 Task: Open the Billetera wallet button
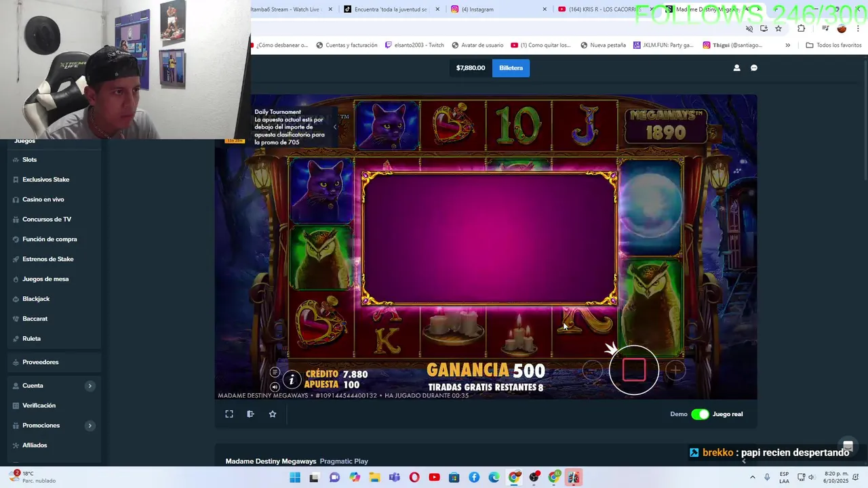pyautogui.click(x=511, y=68)
